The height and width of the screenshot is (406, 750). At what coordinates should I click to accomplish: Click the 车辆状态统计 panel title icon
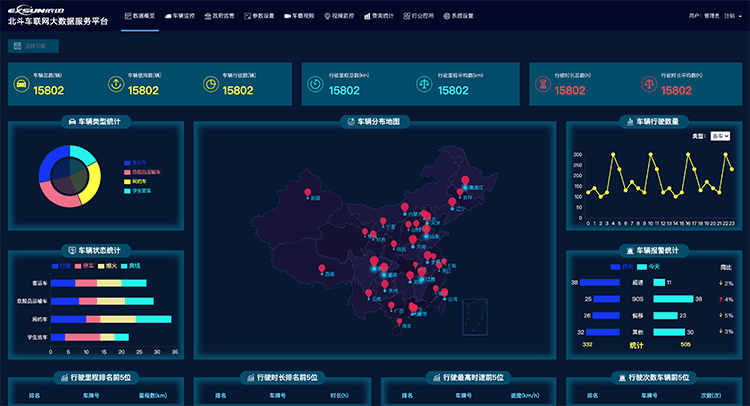click(x=72, y=251)
